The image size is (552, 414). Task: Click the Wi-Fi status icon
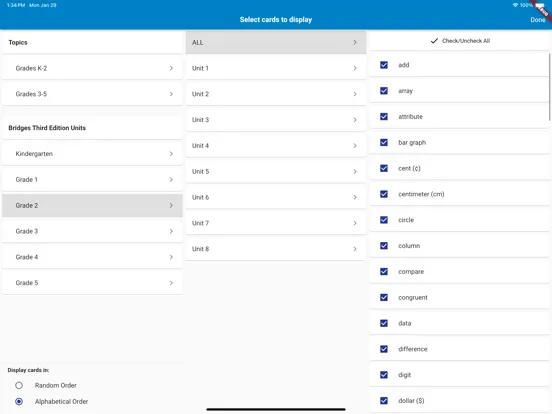tap(515, 5)
